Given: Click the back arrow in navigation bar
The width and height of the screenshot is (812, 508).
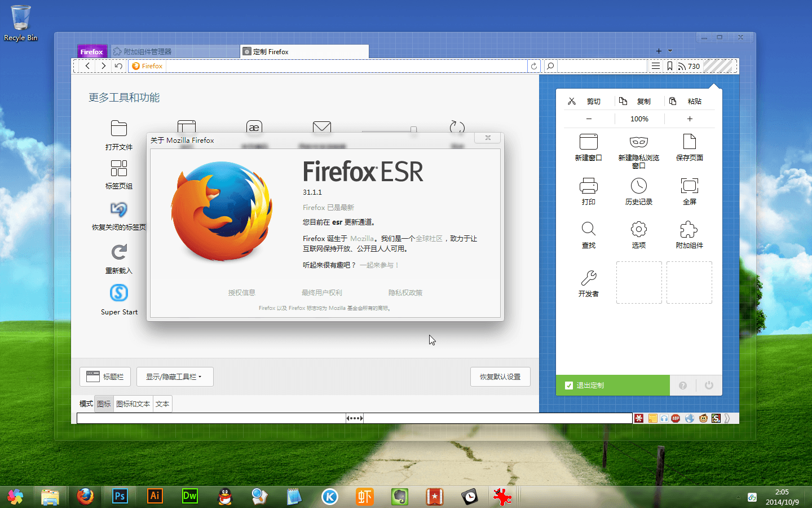Looking at the screenshot, I should click(87, 66).
